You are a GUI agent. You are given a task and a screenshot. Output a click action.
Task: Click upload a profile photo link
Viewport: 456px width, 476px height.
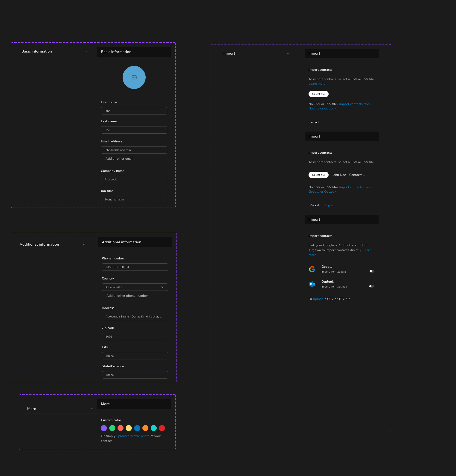point(133,436)
